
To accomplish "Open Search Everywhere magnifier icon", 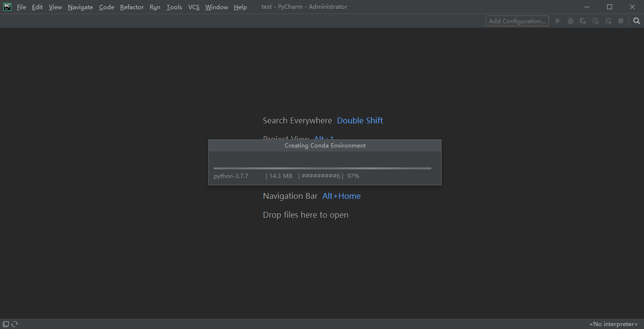I will [x=636, y=21].
